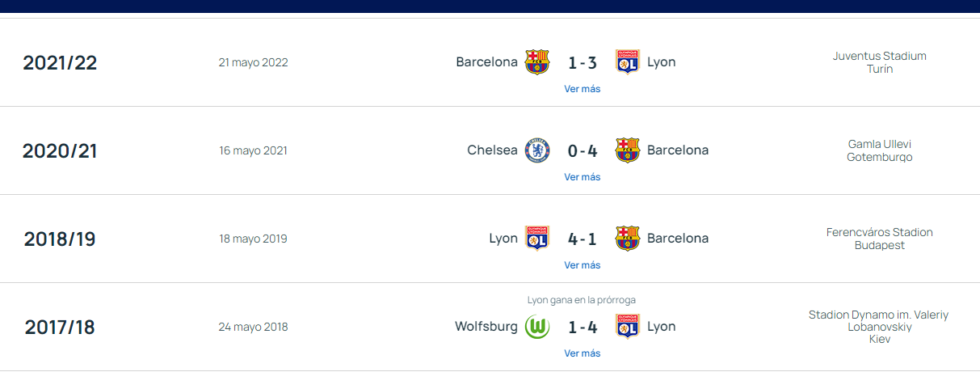
Task: Click the Juventus Stadium Turín venue text
Action: 879,62
